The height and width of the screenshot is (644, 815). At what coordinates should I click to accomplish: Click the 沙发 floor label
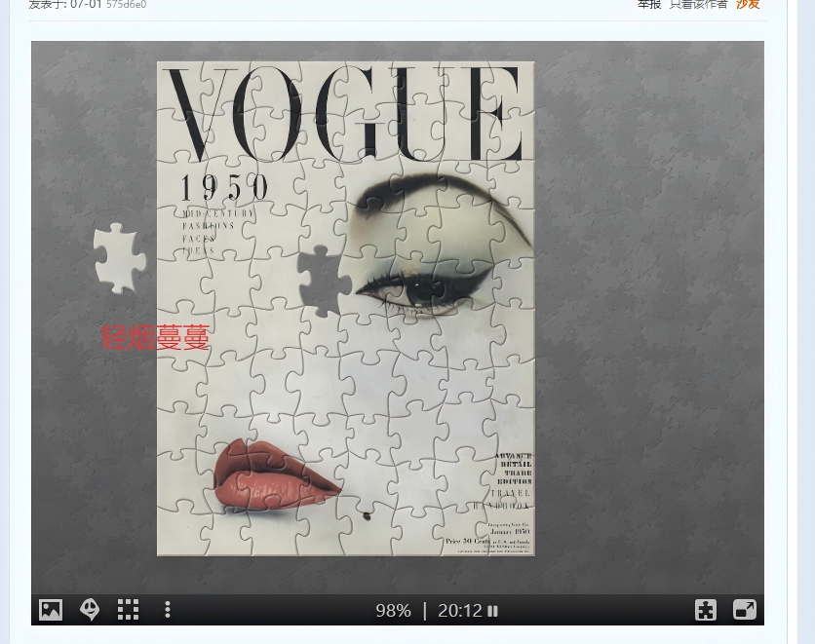pos(748,4)
